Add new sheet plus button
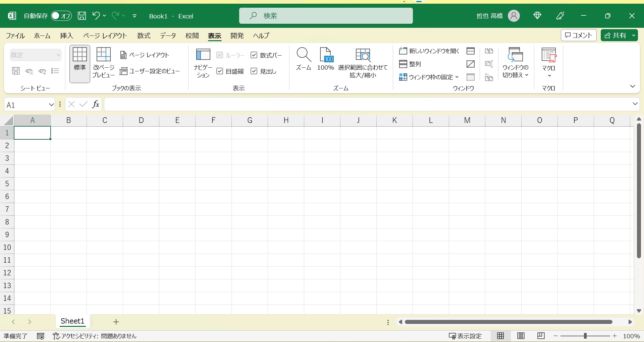 tap(116, 322)
